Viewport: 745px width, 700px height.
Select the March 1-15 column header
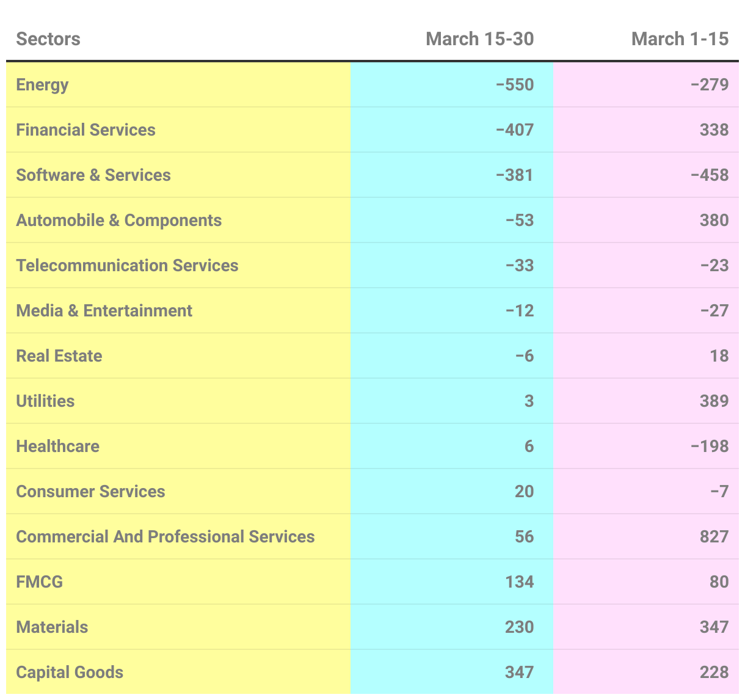[x=680, y=39]
